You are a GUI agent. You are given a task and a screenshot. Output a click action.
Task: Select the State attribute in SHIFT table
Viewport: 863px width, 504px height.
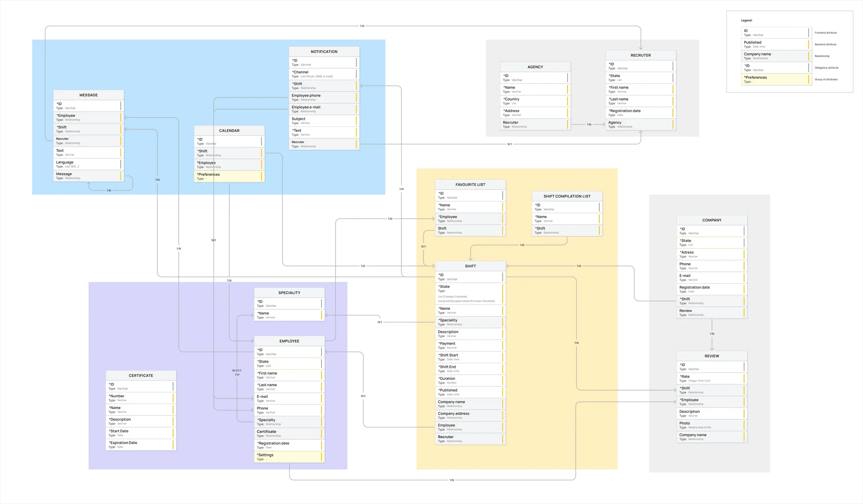pyautogui.click(x=469, y=294)
